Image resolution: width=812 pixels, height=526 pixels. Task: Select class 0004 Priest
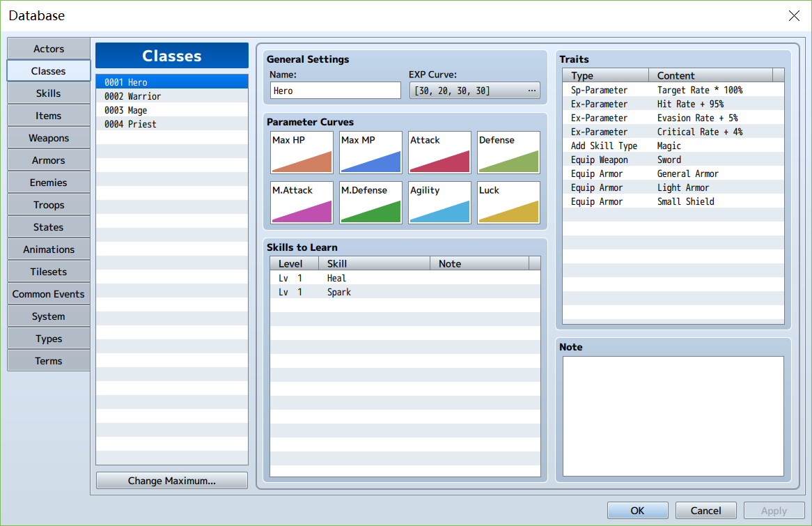172,124
